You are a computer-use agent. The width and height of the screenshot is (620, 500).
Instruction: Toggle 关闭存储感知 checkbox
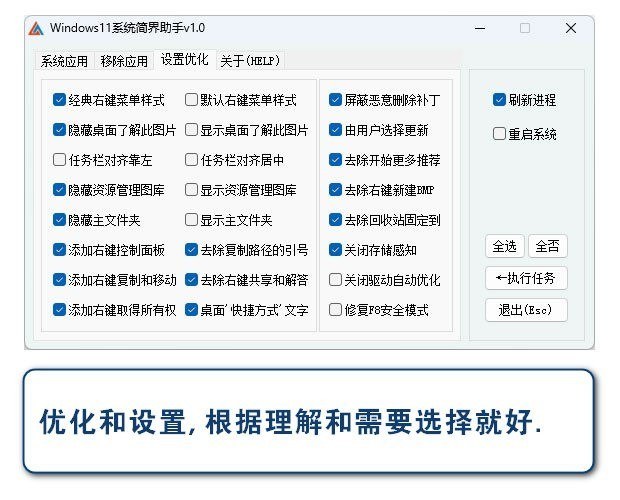click(336, 250)
